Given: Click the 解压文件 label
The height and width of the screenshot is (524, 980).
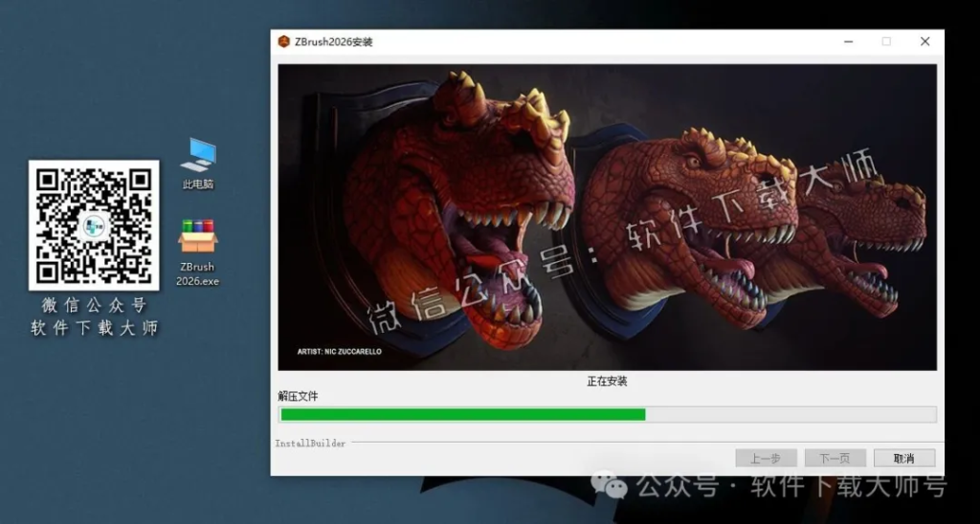Looking at the screenshot, I should [299, 396].
